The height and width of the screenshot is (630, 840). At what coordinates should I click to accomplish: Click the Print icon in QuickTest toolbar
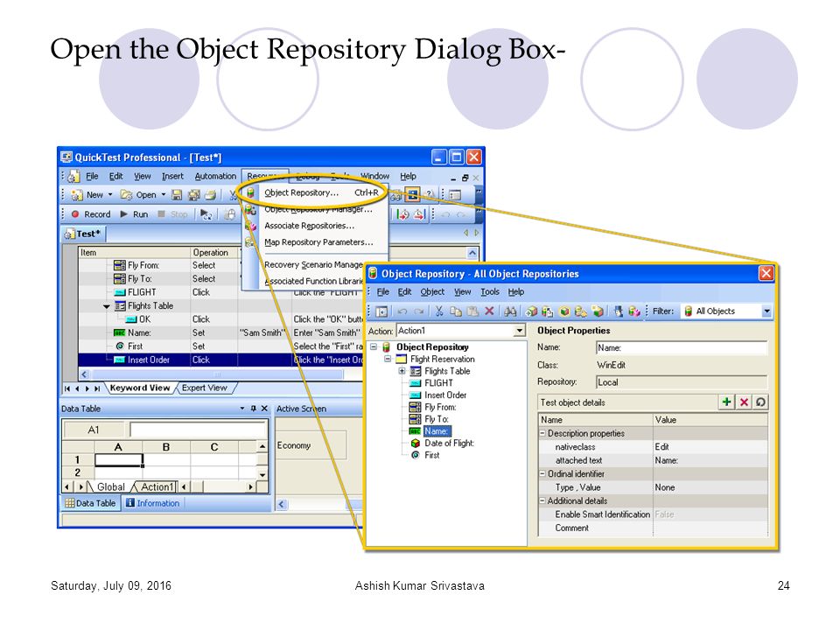[x=211, y=195]
